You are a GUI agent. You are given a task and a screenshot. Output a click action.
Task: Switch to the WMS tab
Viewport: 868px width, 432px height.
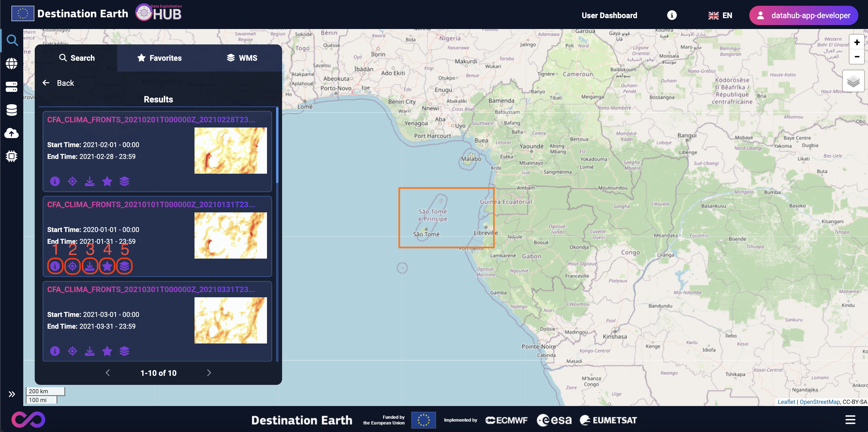coord(242,58)
